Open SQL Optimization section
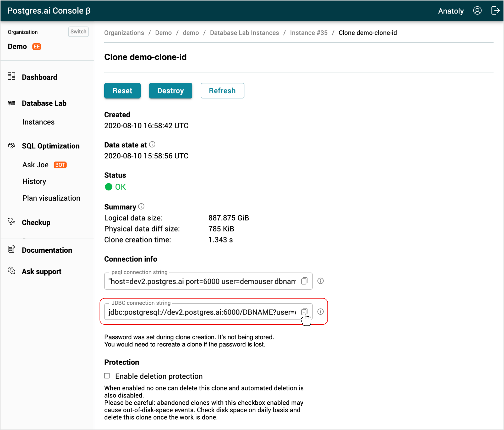Image resolution: width=504 pixels, height=430 pixels. [51, 146]
